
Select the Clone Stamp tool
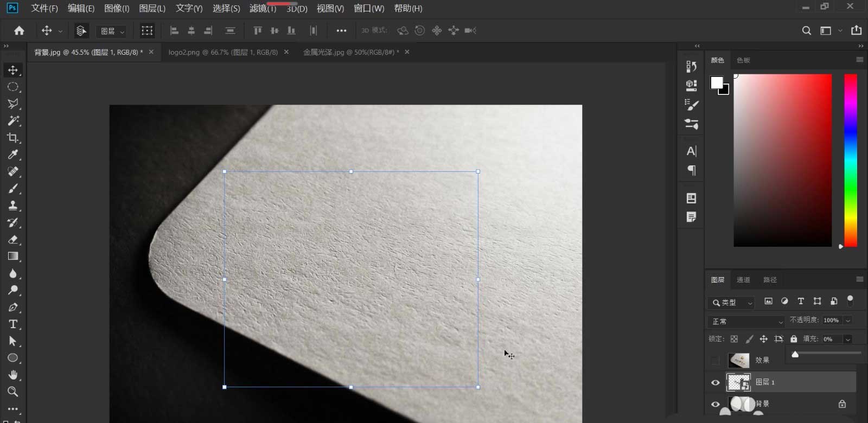click(x=13, y=205)
